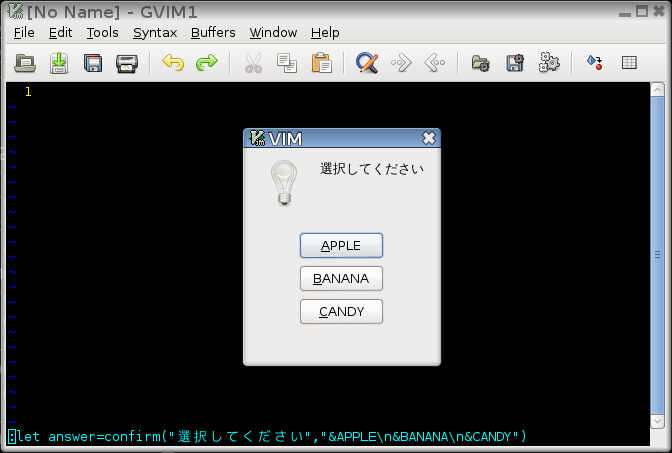Choose the BANANA button
This screenshot has height=453, width=672.
(x=341, y=279)
